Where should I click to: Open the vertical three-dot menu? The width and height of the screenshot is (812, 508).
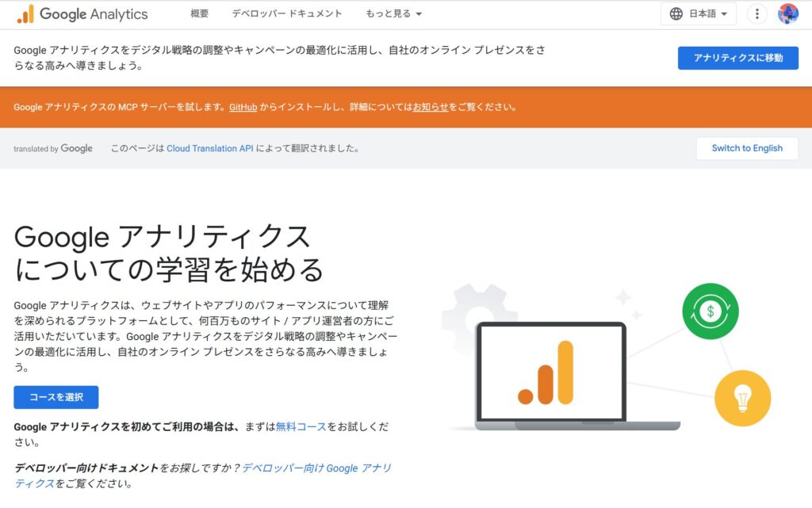[x=756, y=13]
